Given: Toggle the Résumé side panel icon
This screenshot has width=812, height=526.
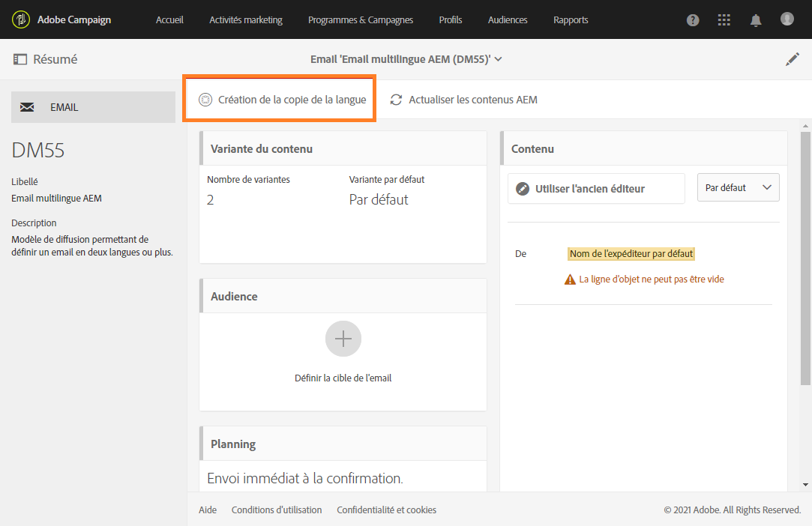Looking at the screenshot, I should pyautogui.click(x=20, y=59).
